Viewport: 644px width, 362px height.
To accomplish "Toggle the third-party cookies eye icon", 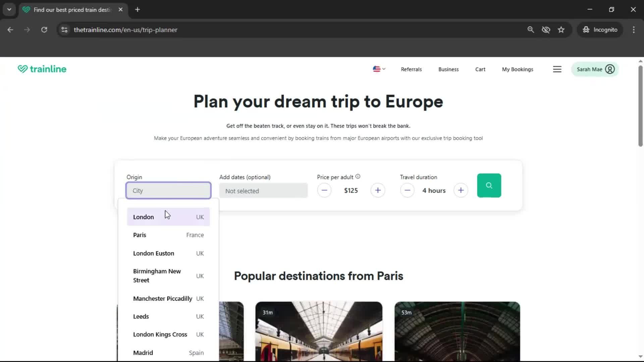I will point(546,29).
